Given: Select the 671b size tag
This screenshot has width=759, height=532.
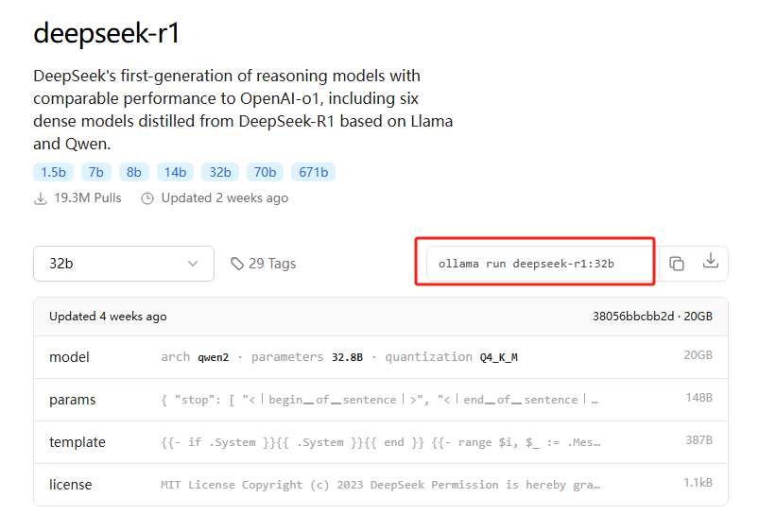Looking at the screenshot, I should [x=313, y=172].
